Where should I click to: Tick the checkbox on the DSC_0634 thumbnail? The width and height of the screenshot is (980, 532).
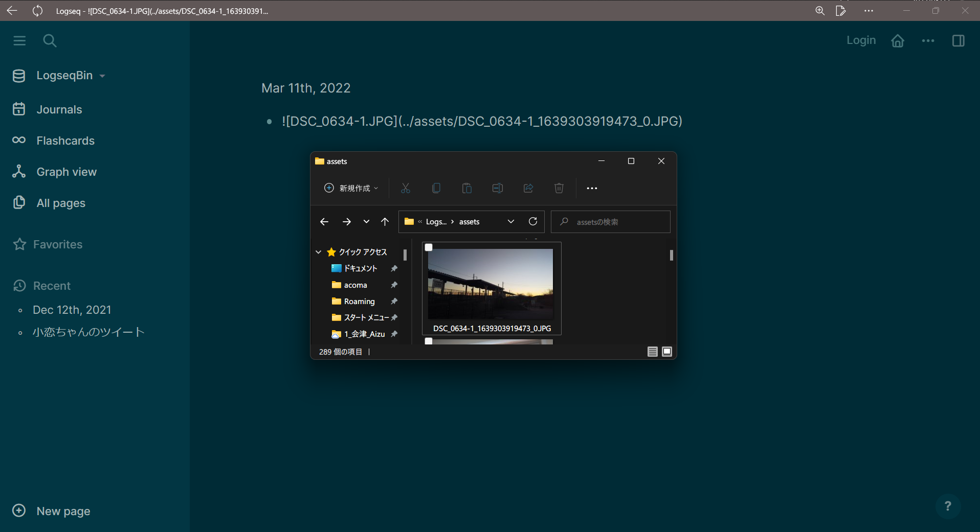428,247
